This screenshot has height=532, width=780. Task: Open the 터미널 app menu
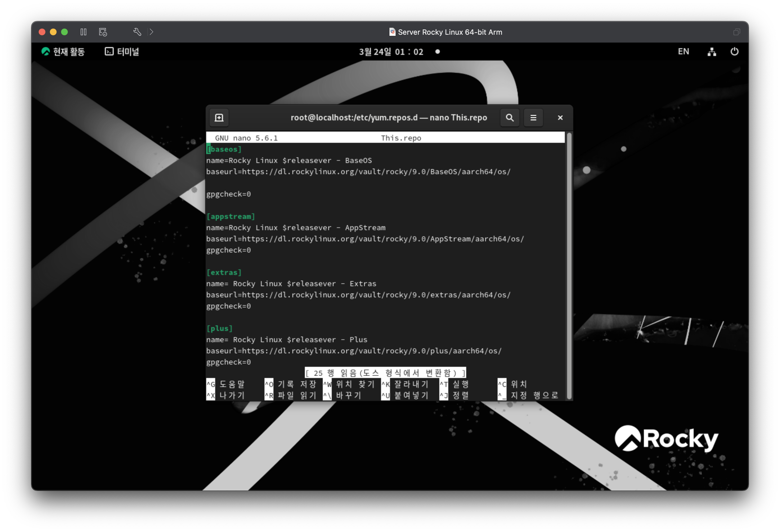click(x=122, y=52)
